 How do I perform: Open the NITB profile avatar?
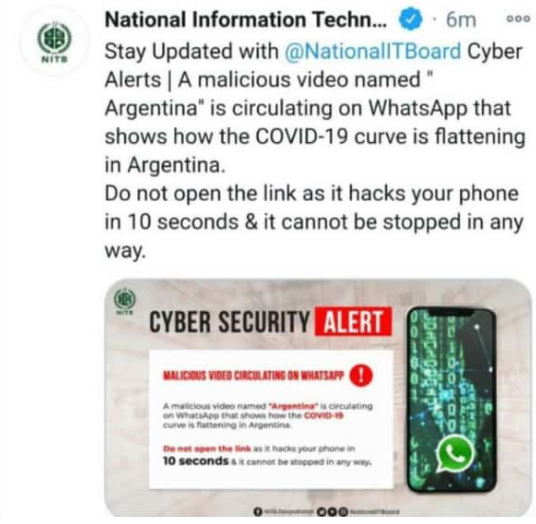pos(54,43)
